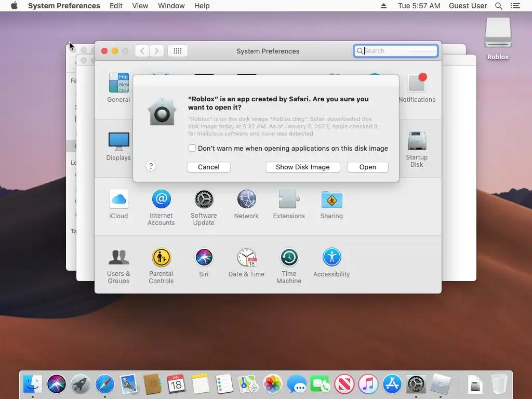This screenshot has width=532, height=399.
Task: Open Software Update pane
Action: point(204,208)
